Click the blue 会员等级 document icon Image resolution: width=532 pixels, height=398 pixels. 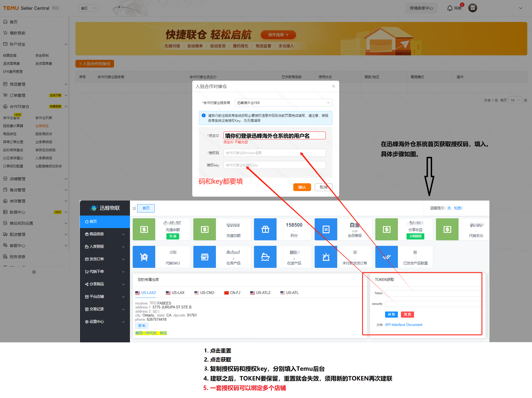[326, 229]
